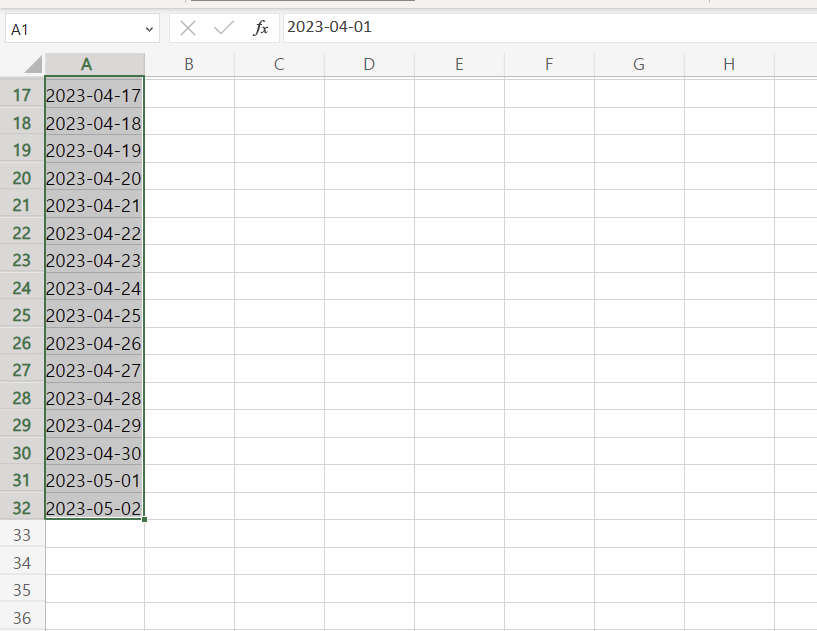The image size is (817, 631).
Task: Click the cell containing 2023-04-23
Action: click(94, 259)
